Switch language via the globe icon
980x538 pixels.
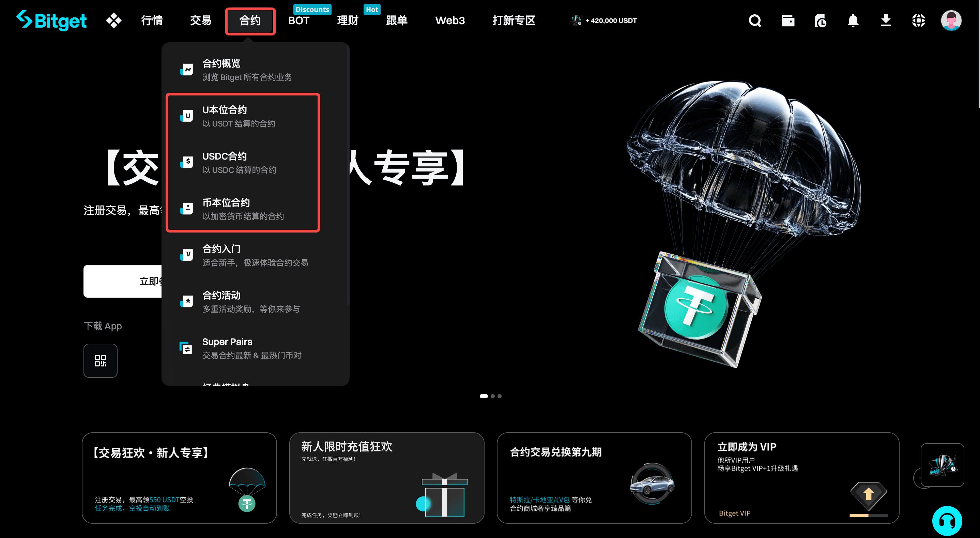(x=918, y=21)
